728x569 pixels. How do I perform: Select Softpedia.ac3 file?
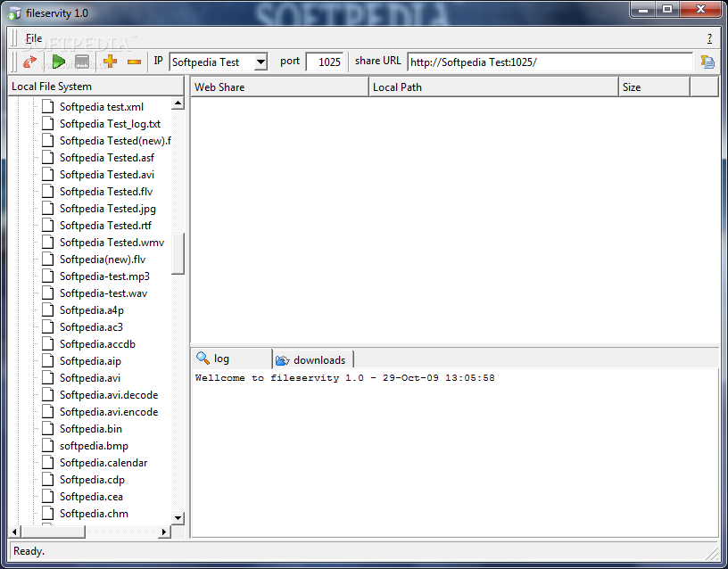pyautogui.click(x=91, y=327)
